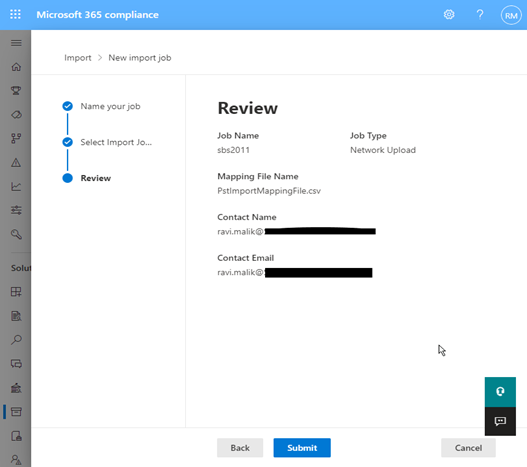Image resolution: width=527 pixels, height=467 pixels.
Task: Click the Review page heading
Action: (x=248, y=108)
